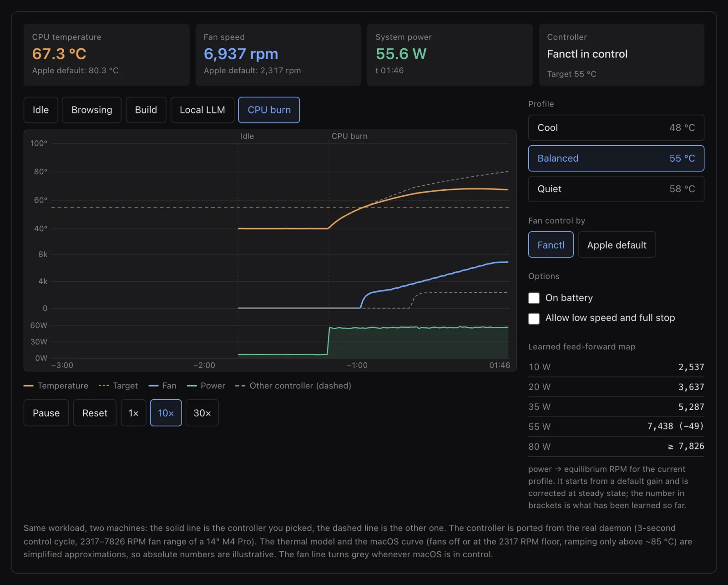Image resolution: width=728 pixels, height=585 pixels.
Task: Switch to the Browsing workload
Action: [91, 110]
